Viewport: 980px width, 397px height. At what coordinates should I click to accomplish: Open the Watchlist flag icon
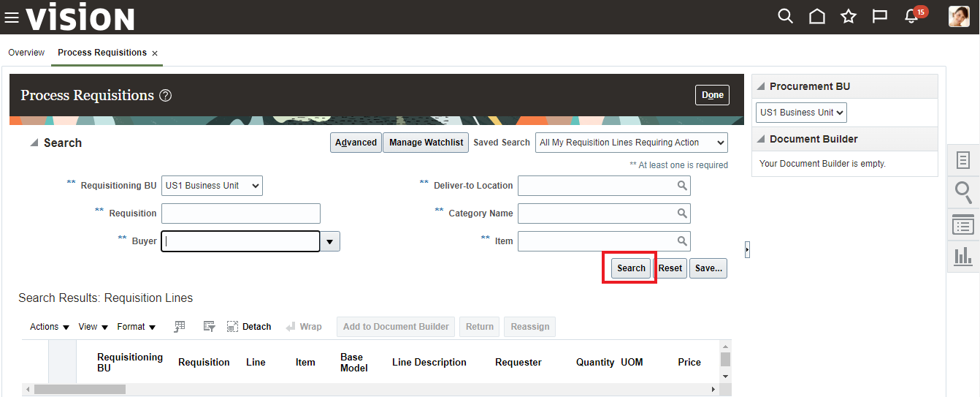879,16
